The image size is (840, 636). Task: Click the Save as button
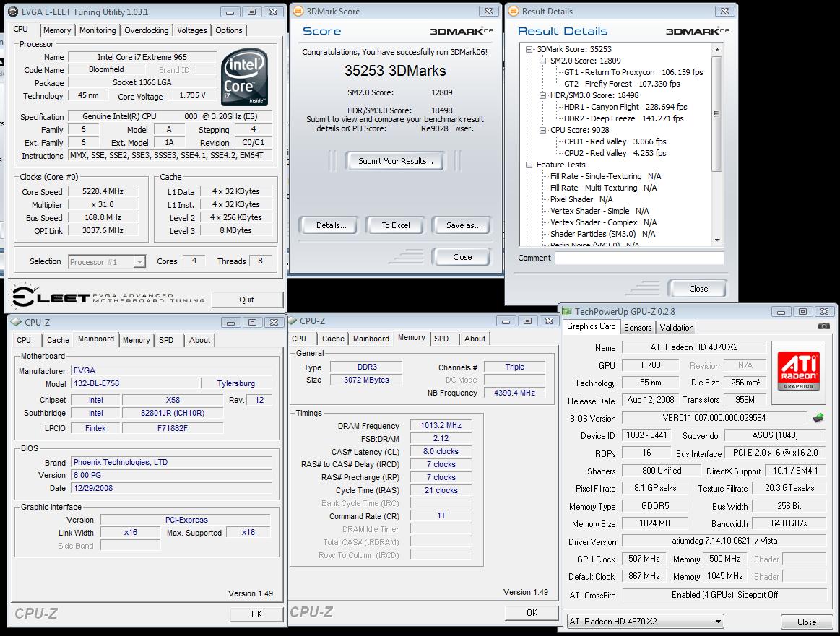click(x=464, y=225)
